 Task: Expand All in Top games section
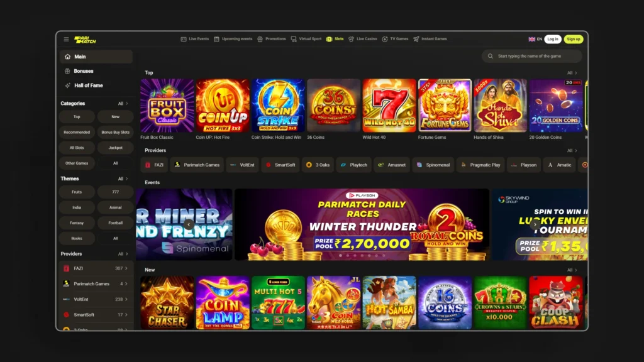point(572,73)
